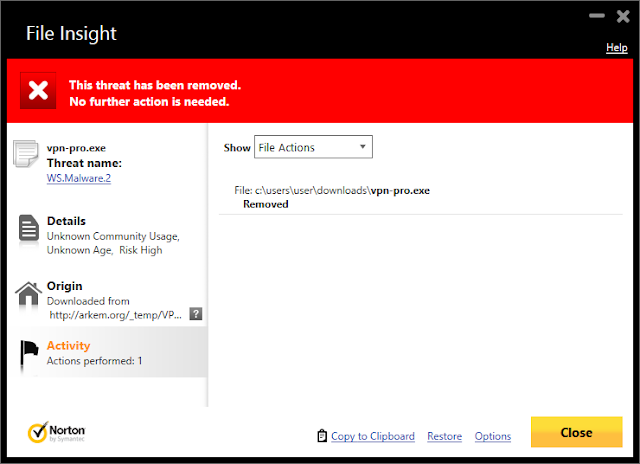Click the Details document icon

point(29,228)
